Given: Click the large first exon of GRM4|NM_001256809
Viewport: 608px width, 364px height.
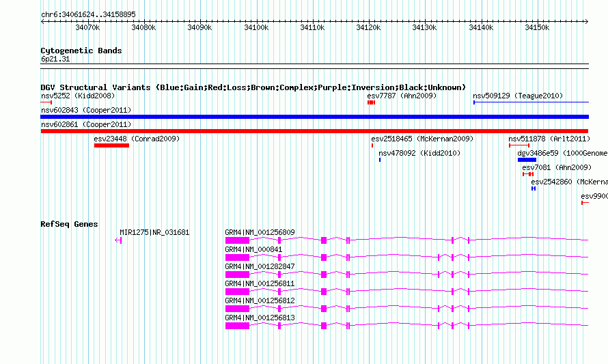Looking at the screenshot, I should [x=237, y=240].
